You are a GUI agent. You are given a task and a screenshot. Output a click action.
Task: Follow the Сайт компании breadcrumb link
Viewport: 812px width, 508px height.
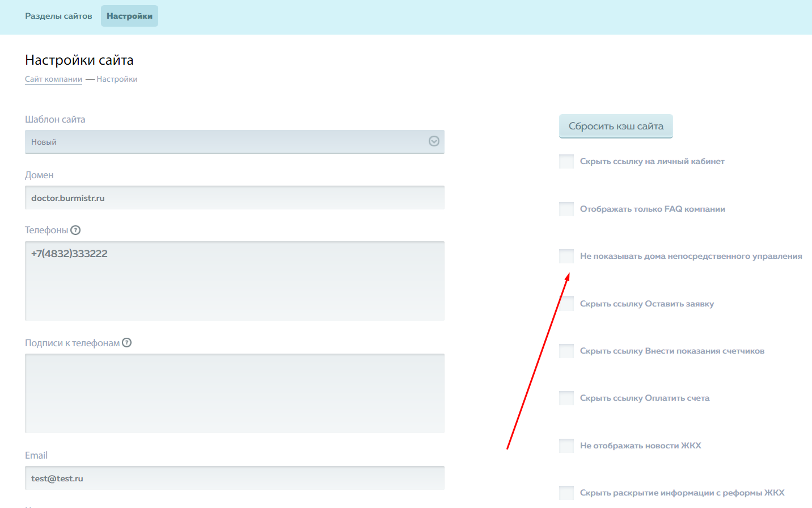(53, 79)
